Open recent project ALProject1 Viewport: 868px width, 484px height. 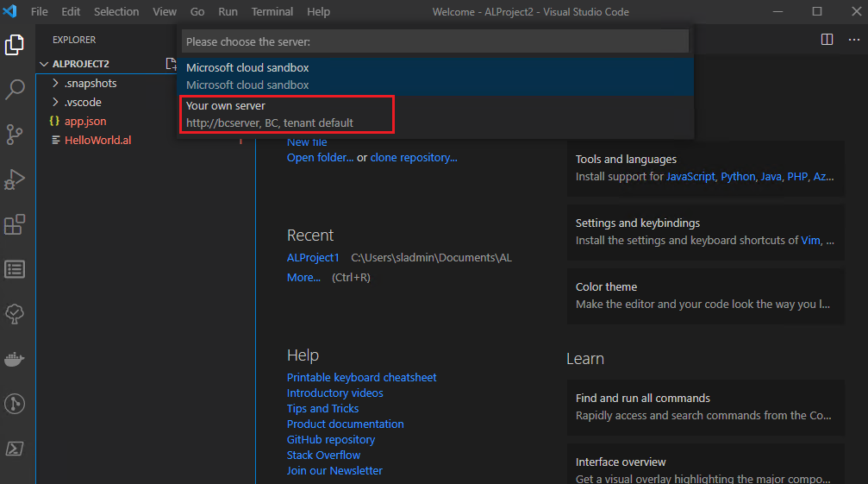click(313, 257)
